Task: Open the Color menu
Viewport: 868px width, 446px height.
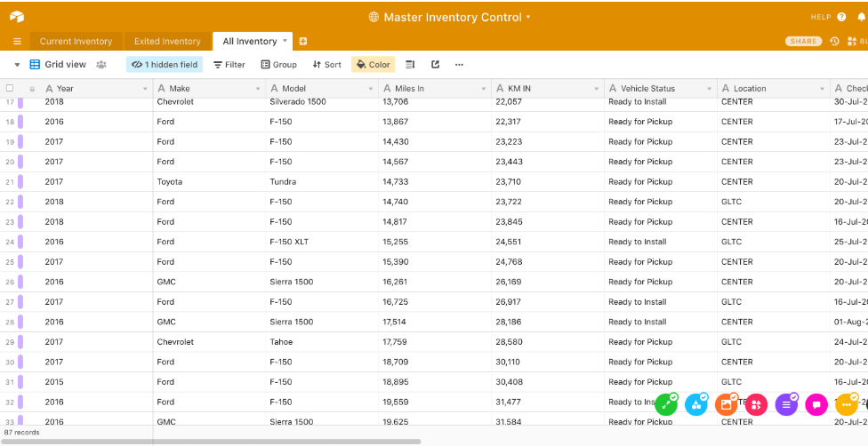Action: click(x=374, y=65)
